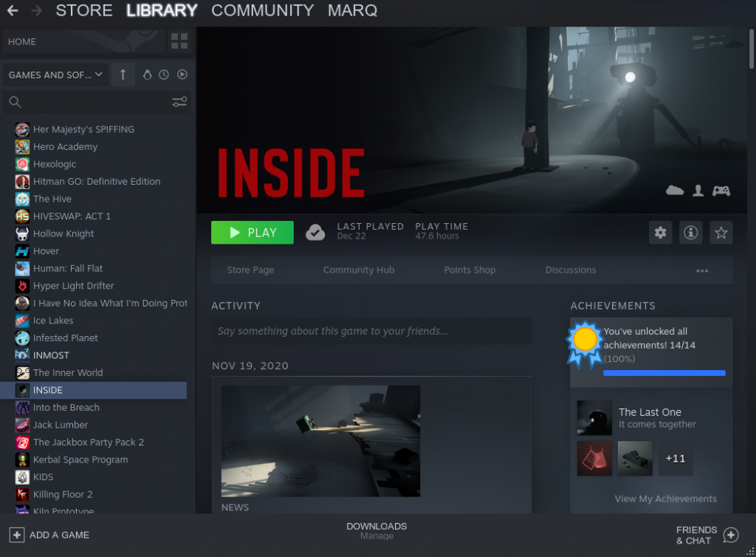The image size is (756, 557).
Task: Toggle recent activity sort clock icon
Action: [x=164, y=75]
